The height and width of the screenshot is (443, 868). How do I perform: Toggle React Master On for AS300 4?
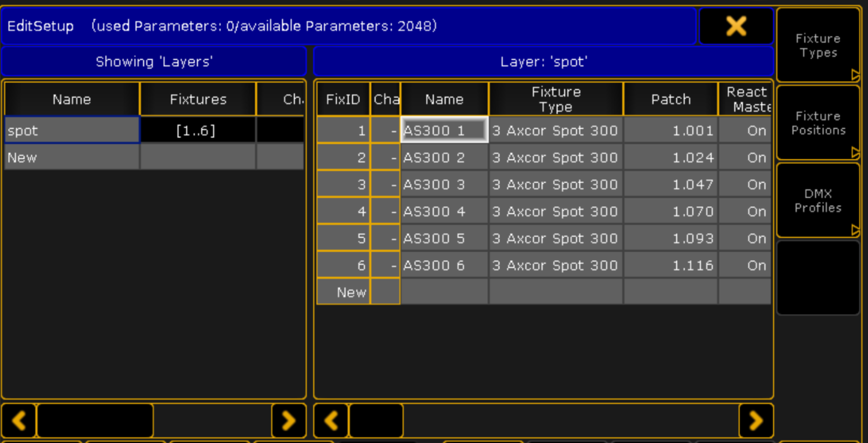(x=745, y=211)
